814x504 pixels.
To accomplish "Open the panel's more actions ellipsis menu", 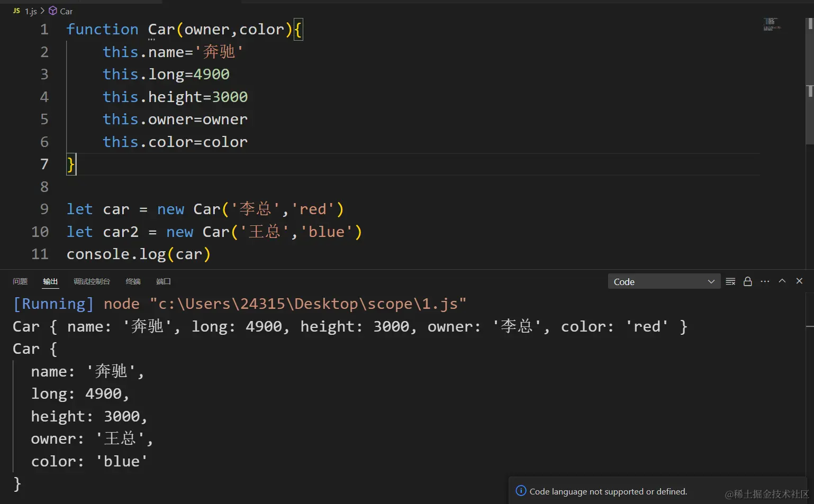I will pyautogui.click(x=765, y=281).
